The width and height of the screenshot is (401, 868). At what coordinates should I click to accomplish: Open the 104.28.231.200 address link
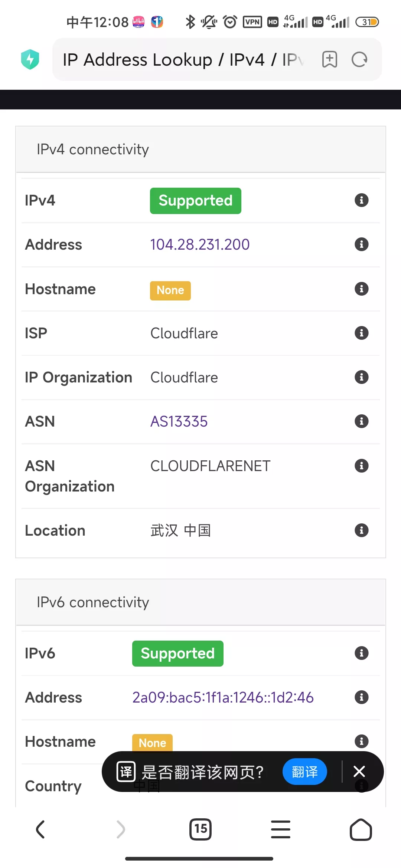[200, 245]
